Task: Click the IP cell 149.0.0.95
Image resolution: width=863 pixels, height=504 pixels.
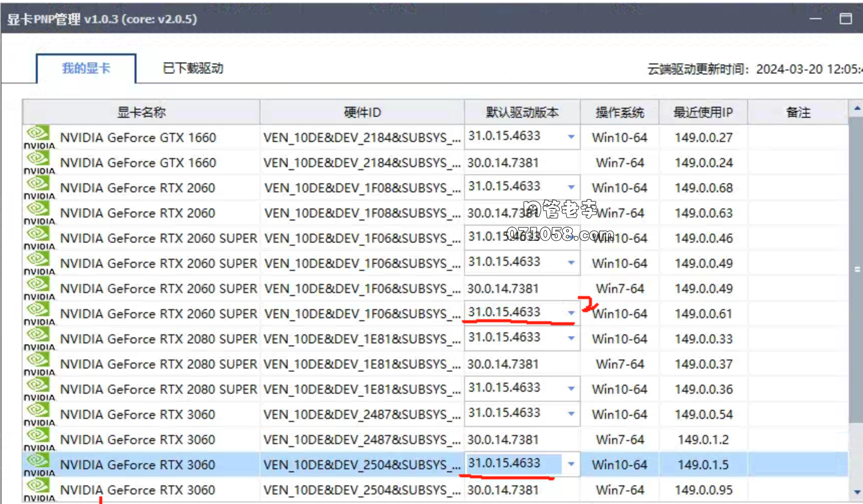Action: click(x=704, y=490)
